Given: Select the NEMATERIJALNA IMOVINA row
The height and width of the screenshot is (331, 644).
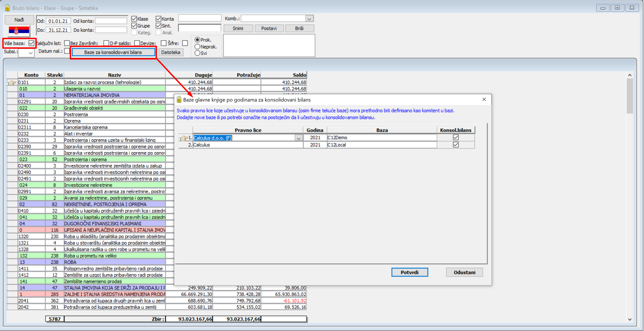Looking at the screenshot, I should [90, 95].
